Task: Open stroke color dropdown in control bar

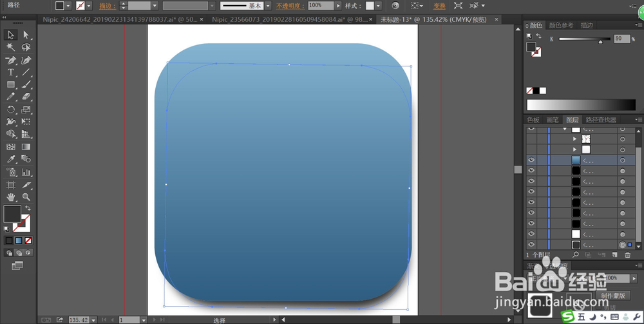Action: coord(89,6)
